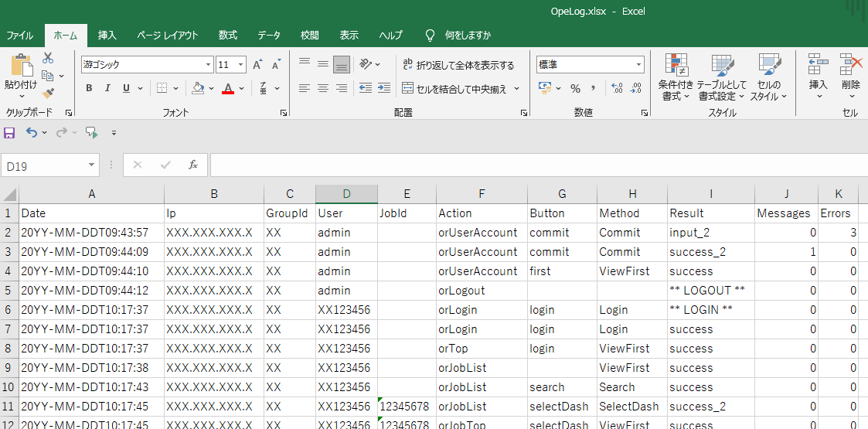Open the font color dropdown arrow
The width and height of the screenshot is (868, 429).
[242, 88]
